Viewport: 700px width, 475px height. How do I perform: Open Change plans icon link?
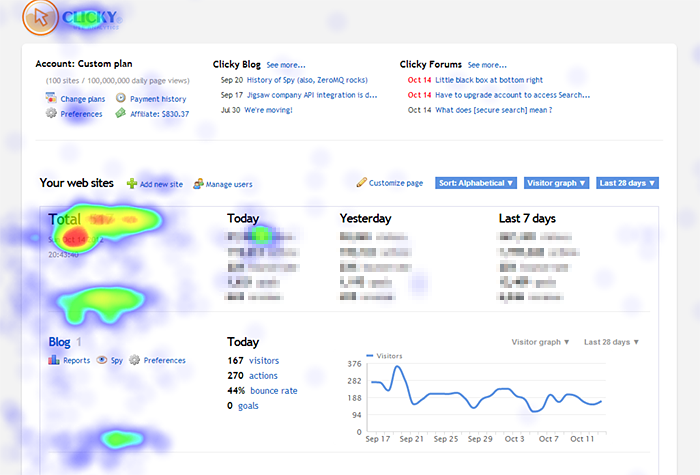[x=51, y=99]
